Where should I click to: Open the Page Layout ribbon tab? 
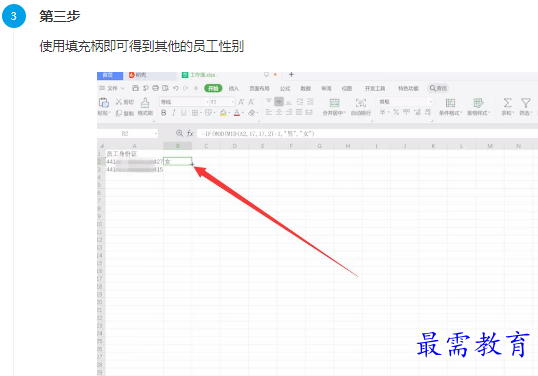pyautogui.click(x=259, y=88)
